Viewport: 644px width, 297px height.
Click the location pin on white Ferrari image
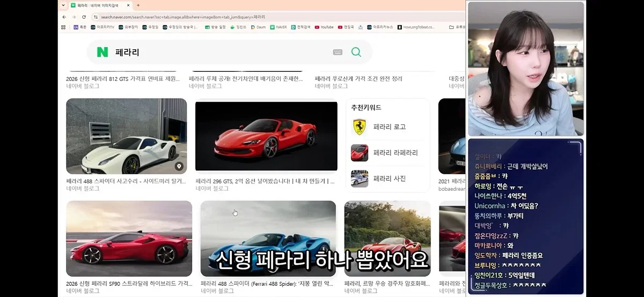179,166
